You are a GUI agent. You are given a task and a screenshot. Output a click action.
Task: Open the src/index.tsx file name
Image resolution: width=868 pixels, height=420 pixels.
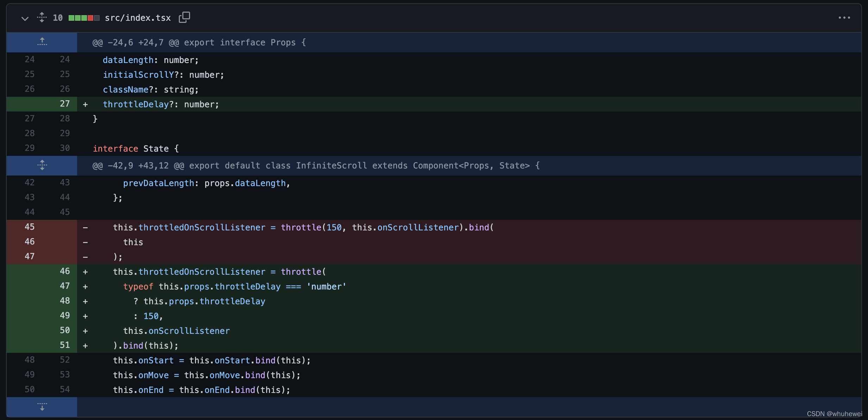138,18
